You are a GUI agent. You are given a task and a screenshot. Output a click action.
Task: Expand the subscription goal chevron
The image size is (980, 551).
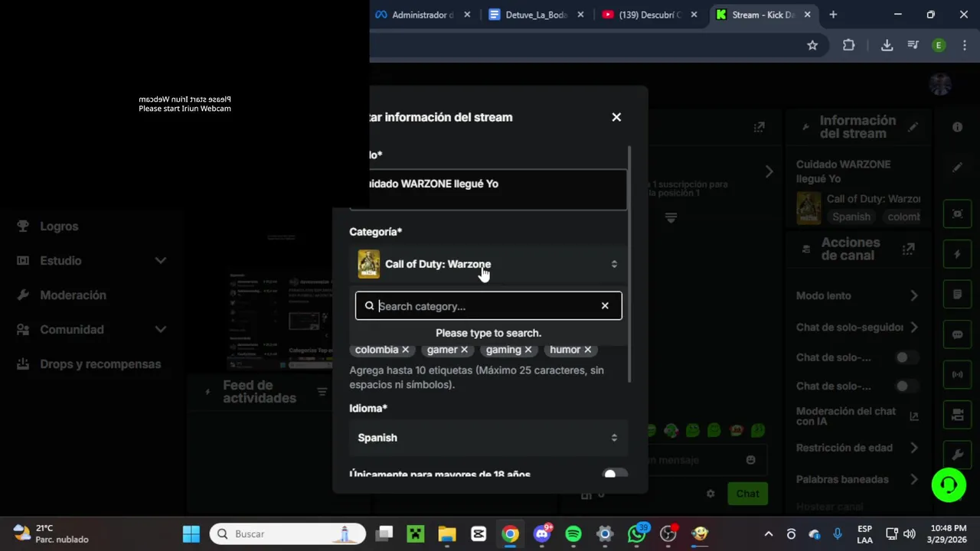tap(769, 172)
